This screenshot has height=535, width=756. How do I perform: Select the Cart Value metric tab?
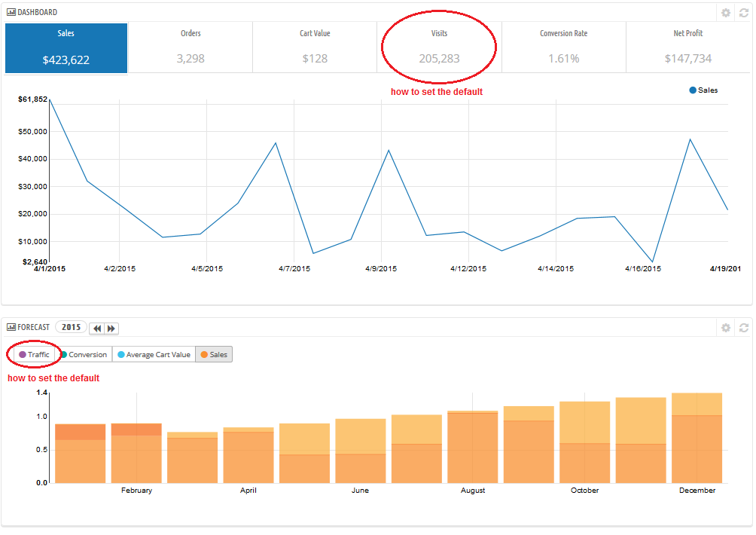(315, 48)
